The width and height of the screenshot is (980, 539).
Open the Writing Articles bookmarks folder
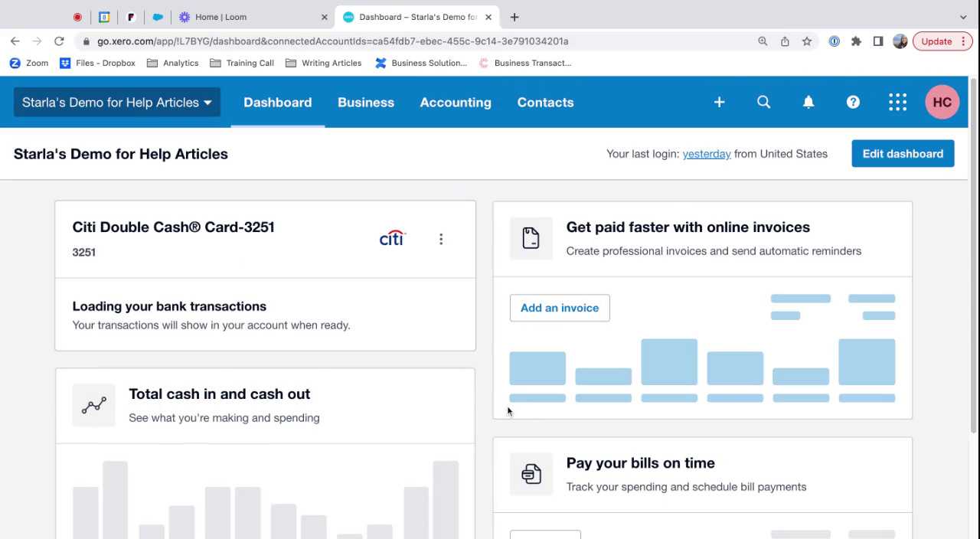click(x=323, y=63)
